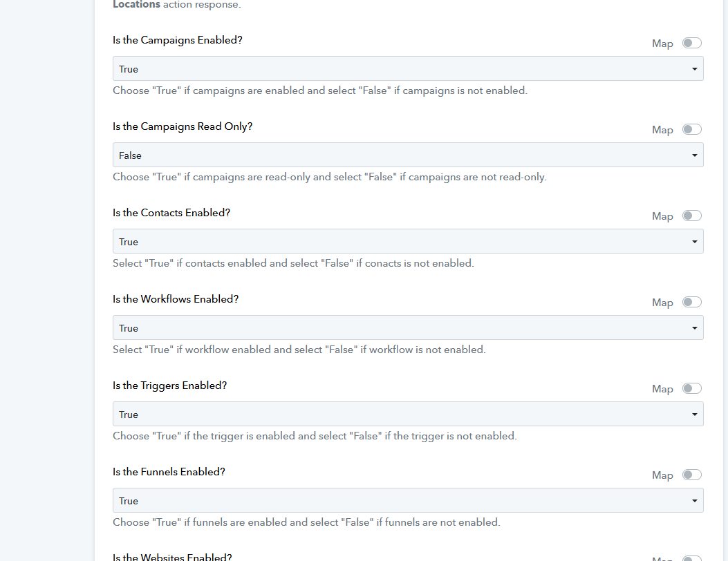Image resolution: width=728 pixels, height=561 pixels.
Task: Open the Funnels Enabled dropdown
Action: click(408, 500)
